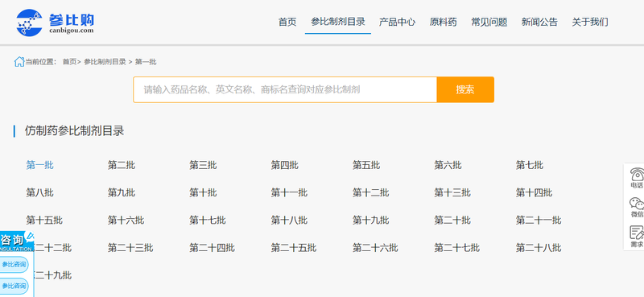Select batch 第四批

[x=285, y=165]
